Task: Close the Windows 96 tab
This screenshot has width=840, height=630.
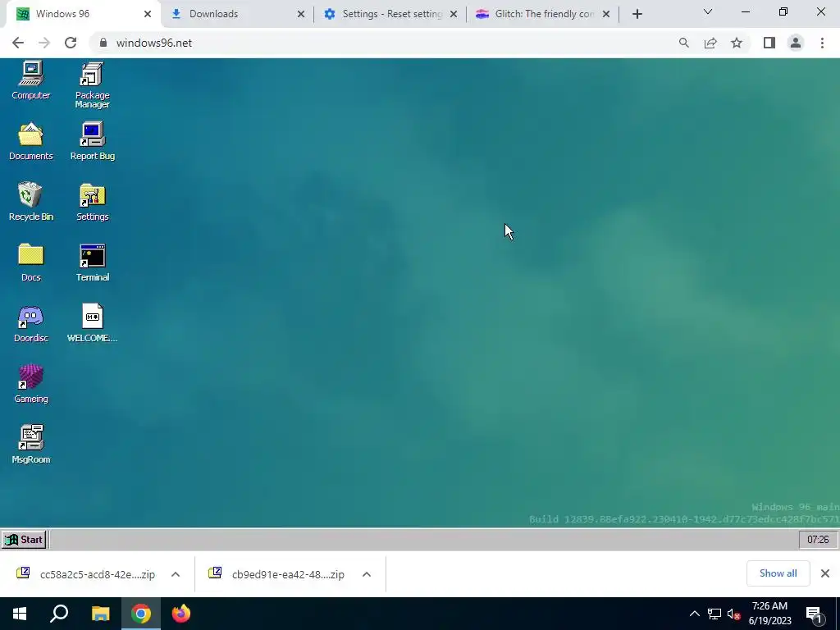Action: point(148,14)
